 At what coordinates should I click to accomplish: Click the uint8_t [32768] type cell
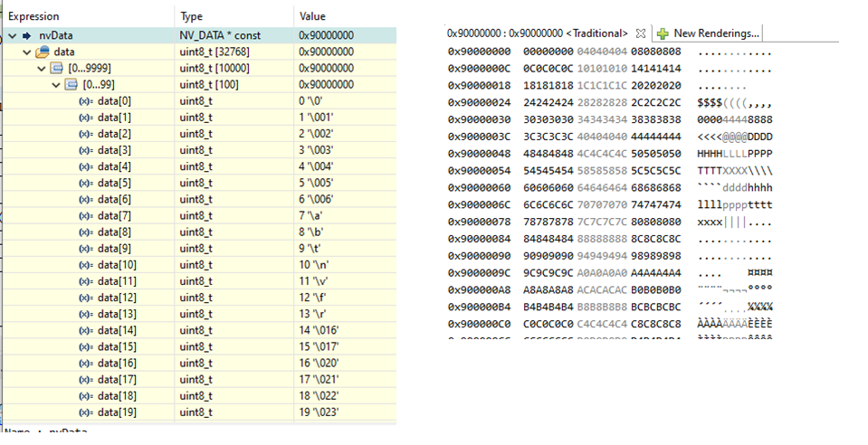pyautogui.click(x=234, y=52)
